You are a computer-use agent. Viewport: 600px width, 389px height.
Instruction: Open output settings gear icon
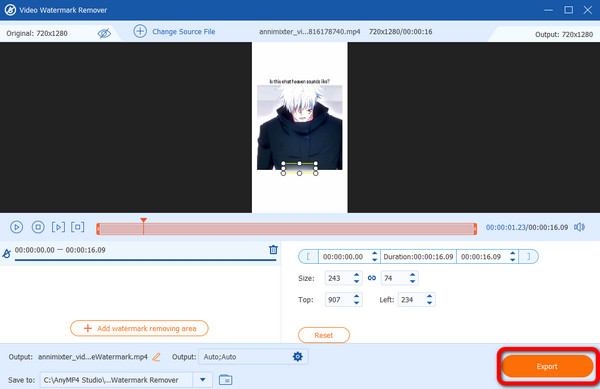click(297, 356)
